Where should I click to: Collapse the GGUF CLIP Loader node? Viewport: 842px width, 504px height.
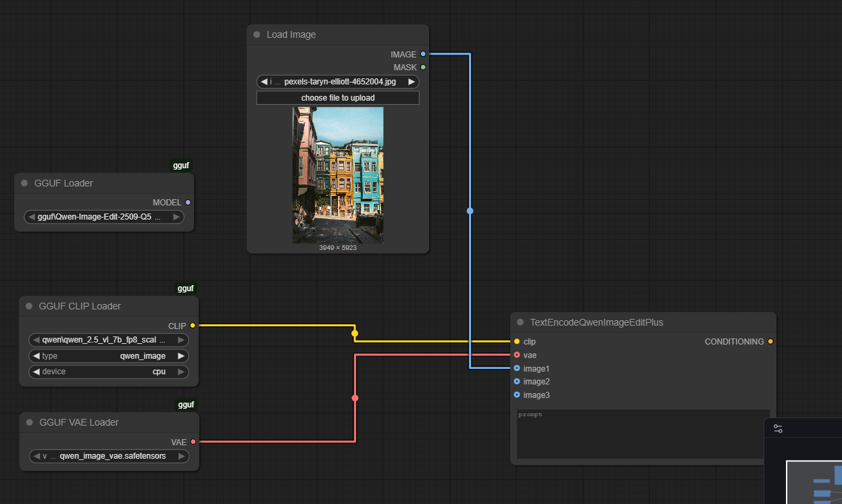[29, 306]
